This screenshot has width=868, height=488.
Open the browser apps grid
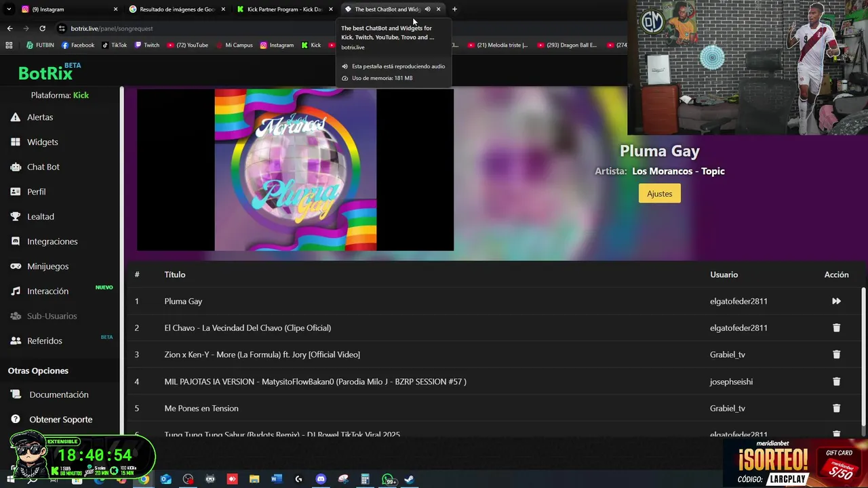tap(9, 45)
